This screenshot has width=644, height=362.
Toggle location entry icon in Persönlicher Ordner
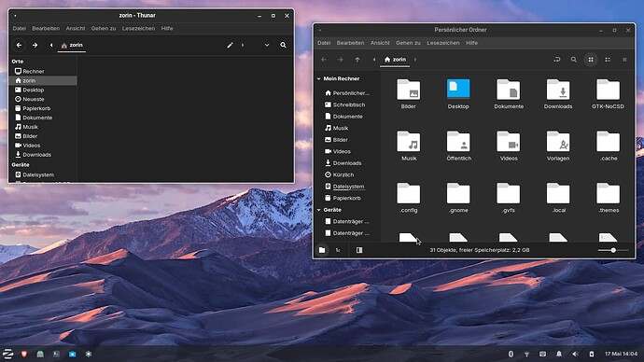pos(557,60)
